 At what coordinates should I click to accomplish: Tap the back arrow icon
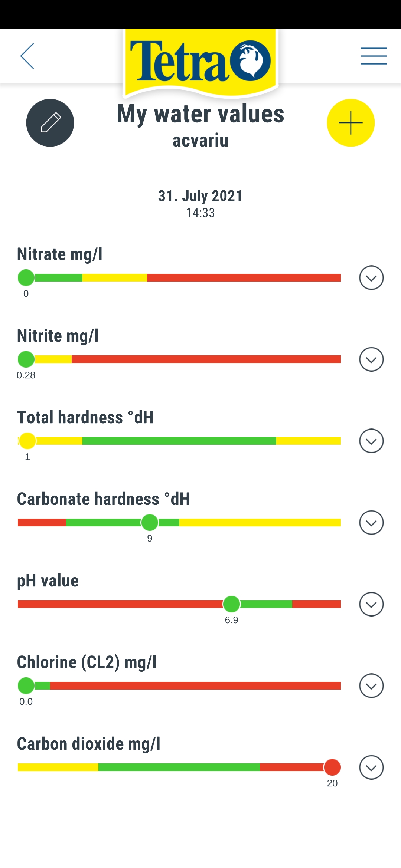[27, 56]
